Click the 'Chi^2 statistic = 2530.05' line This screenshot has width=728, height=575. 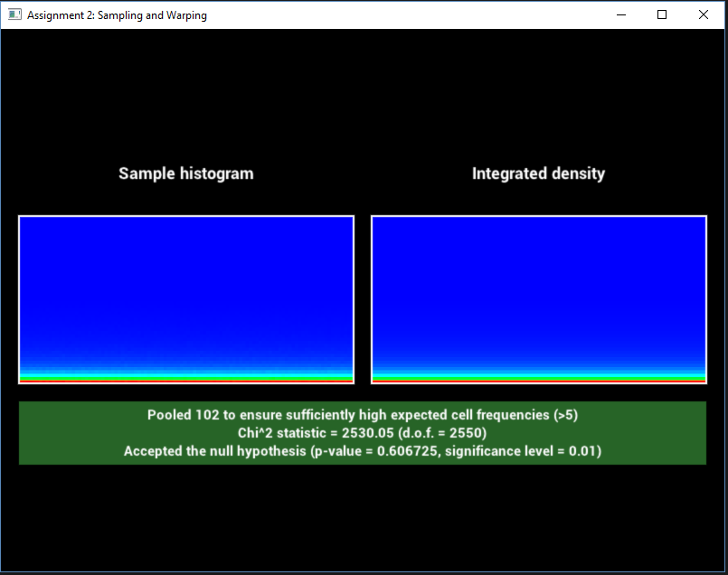[x=363, y=433]
